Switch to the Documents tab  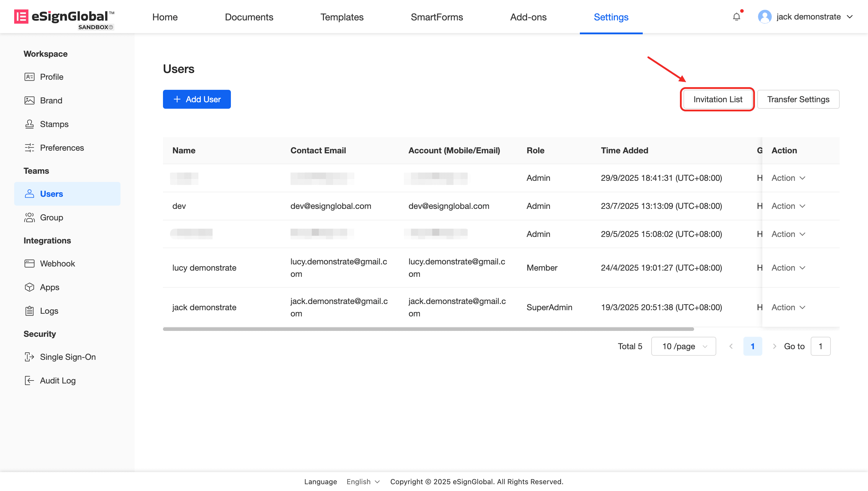coord(249,17)
